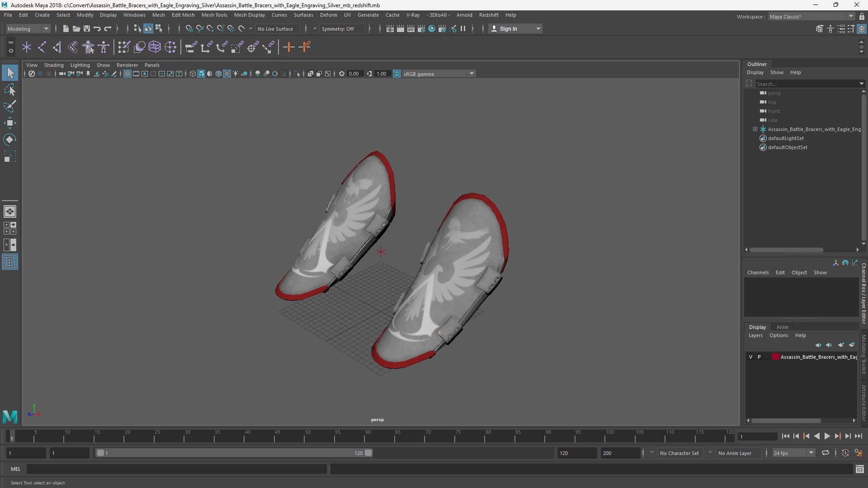Click the pause IPR render icon

point(463,28)
